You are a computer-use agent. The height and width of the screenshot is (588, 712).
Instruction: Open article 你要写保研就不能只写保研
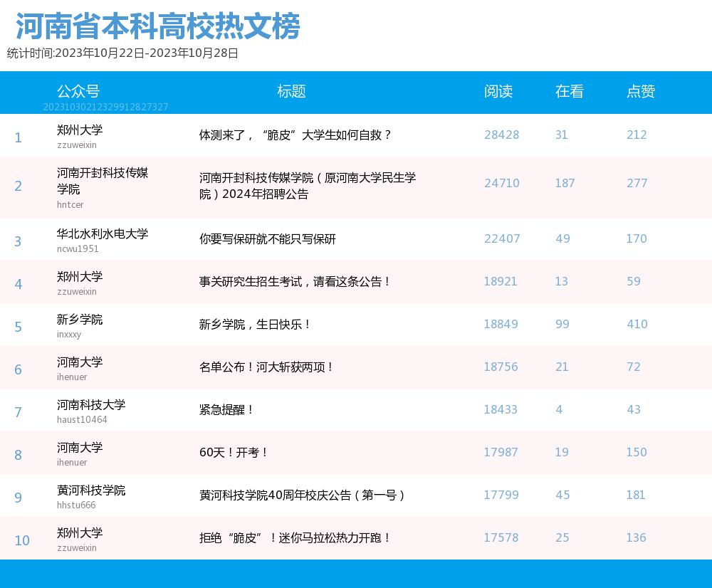click(x=268, y=239)
